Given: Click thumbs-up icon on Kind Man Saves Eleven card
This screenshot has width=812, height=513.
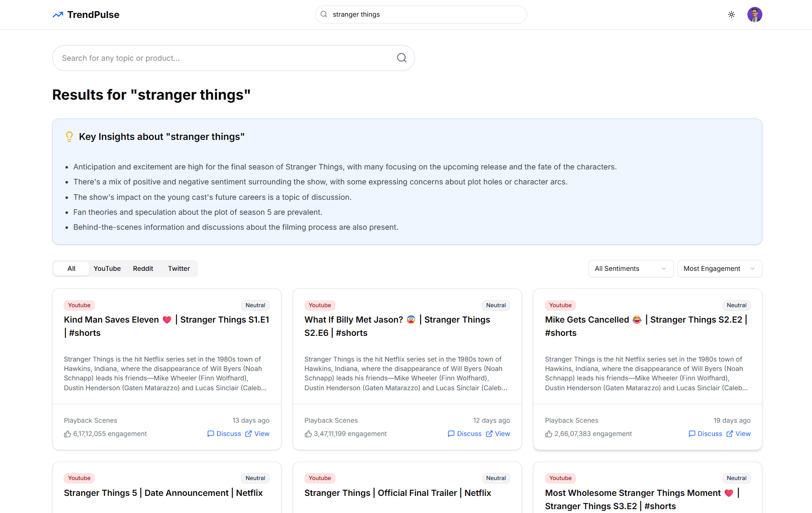Looking at the screenshot, I should coord(68,434).
